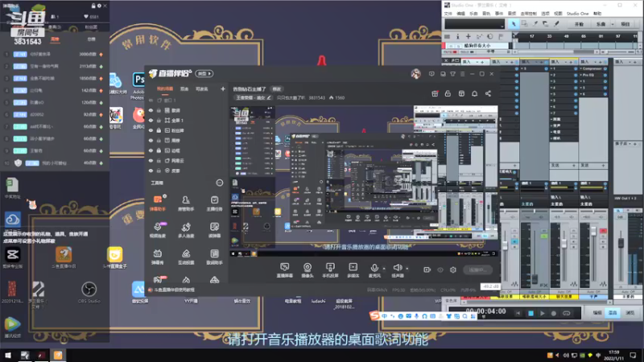Open 多人连麦 tool in toolbox
This screenshot has height=362, width=644.
pyautogui.click(x=186, y=230)
